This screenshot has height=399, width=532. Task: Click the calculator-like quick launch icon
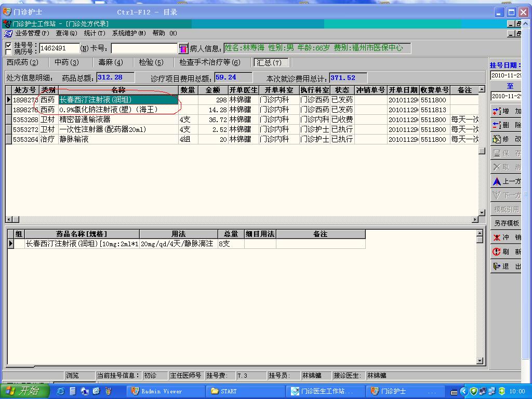click(73, 391)
